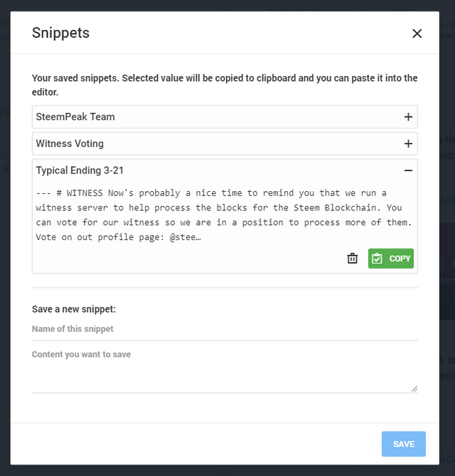Image resolution: width=455 pixels, height=476 pixels.
Task: Focus the Name of this snippet field
Action: (x=224, y=330)
